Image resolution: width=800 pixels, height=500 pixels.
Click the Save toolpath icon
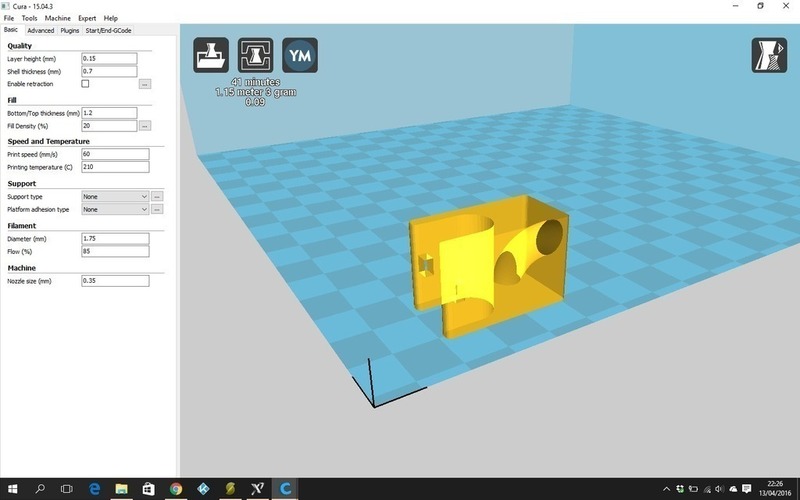[256, 55]
